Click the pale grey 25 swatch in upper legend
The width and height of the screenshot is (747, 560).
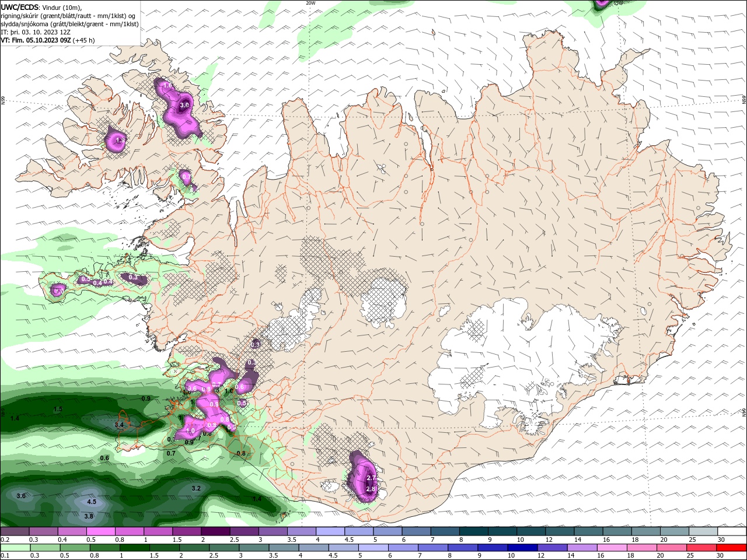click(x=703, y=531)
